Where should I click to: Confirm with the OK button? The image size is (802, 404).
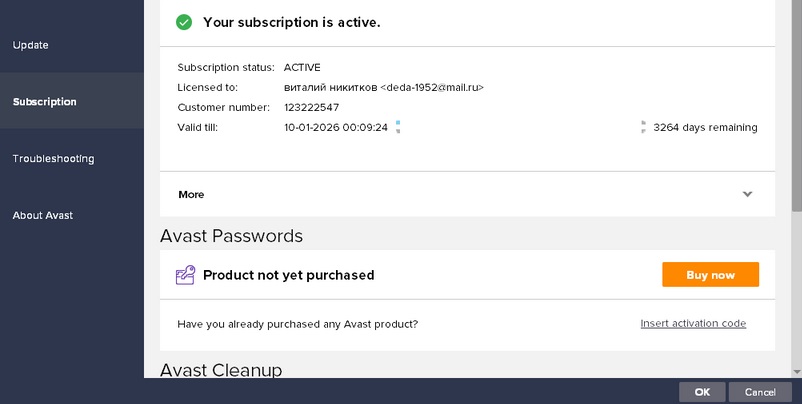[702, 392]
